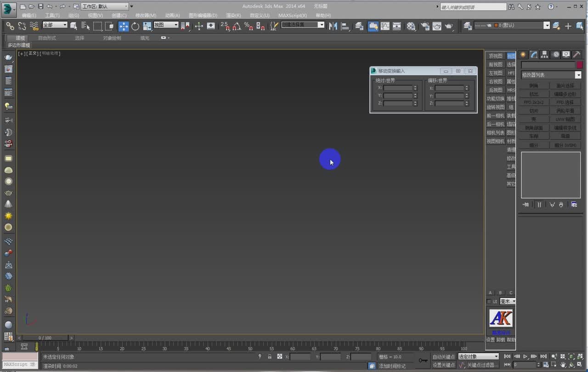Toggle Percent Snap
The image size is (588, 372).
tap(249, 26)
